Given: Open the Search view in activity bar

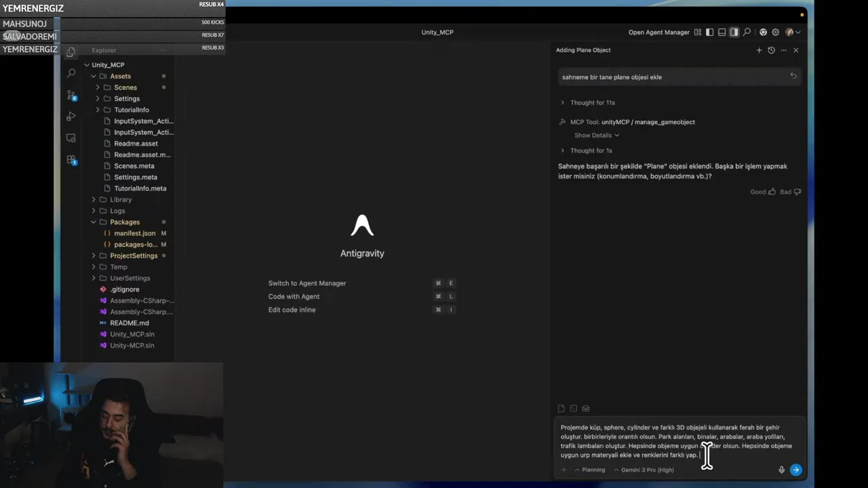Looking at the screenshot, I should click(71, 73).
